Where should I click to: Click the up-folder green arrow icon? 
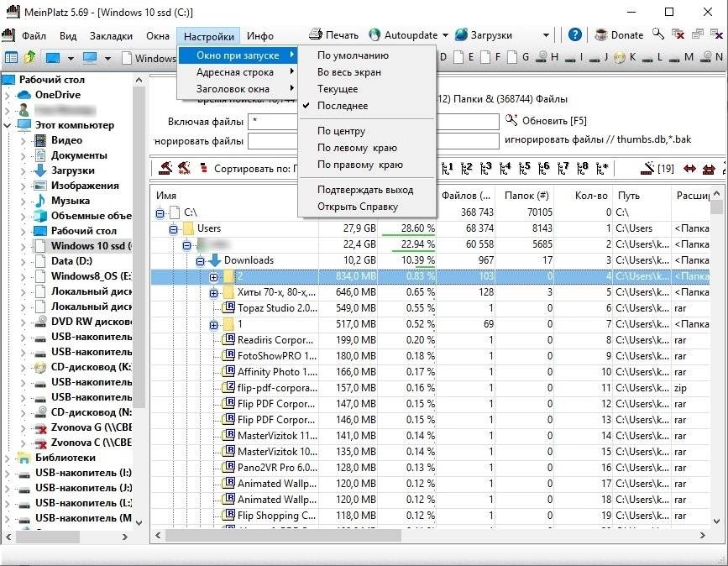30,57
